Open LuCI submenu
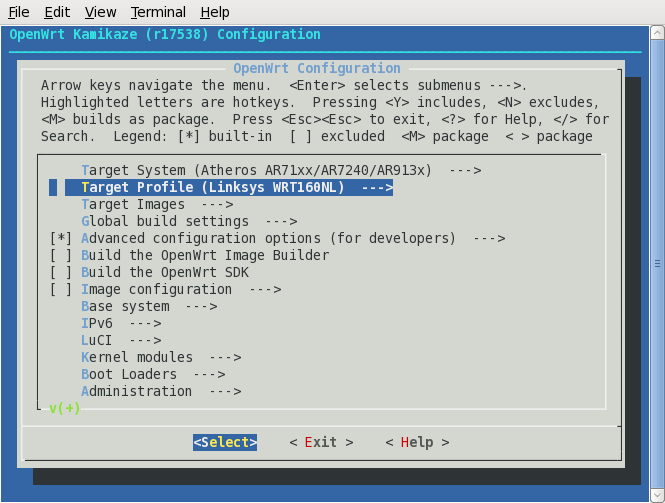Viewport: 665px width, 503px height. point(121,340)
